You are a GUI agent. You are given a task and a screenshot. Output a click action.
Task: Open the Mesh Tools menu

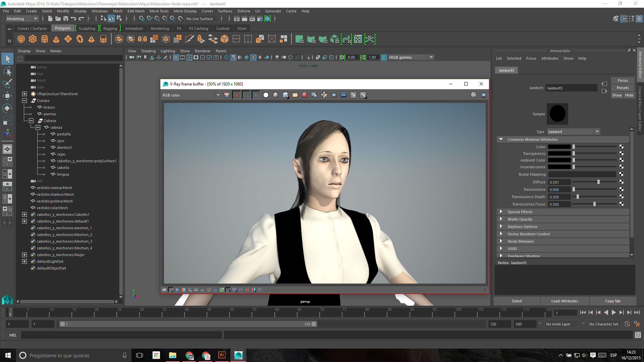(159, 11)
